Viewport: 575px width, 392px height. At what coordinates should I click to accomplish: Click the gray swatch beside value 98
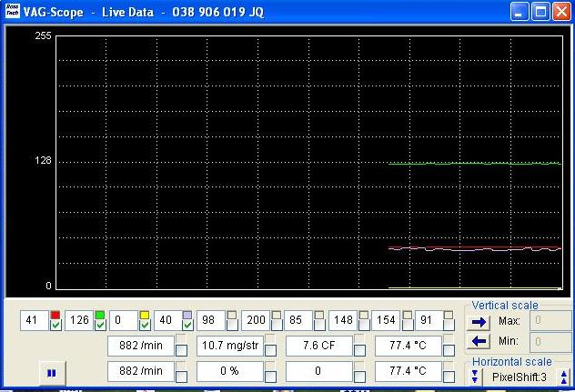click(232, 315)
